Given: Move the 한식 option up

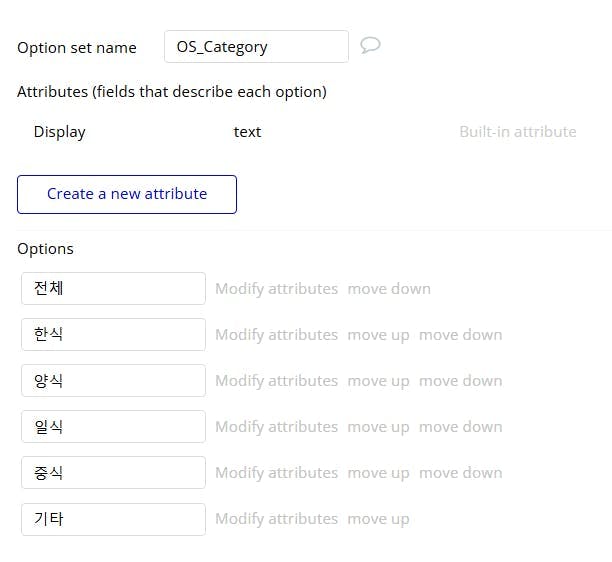Looking at the screenshot, I should [x=378, y=335].
